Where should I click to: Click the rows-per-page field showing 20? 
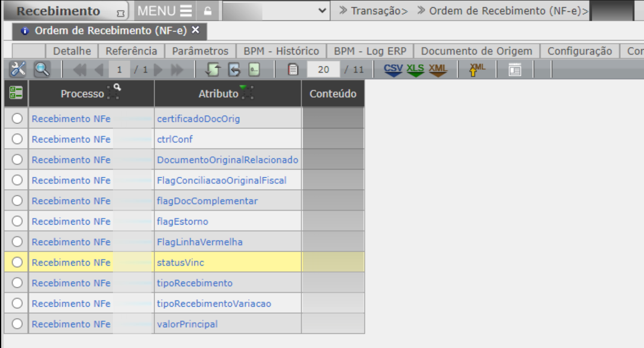click(x=323, y=70)
